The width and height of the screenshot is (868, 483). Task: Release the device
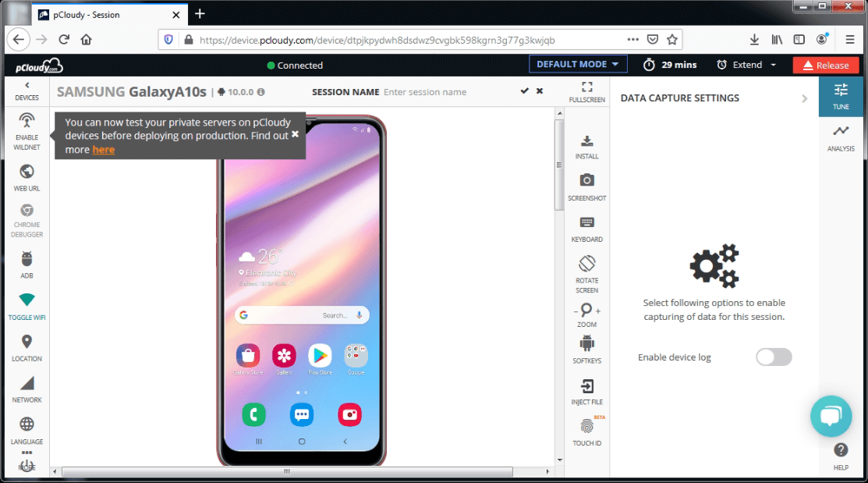[825, 65]
